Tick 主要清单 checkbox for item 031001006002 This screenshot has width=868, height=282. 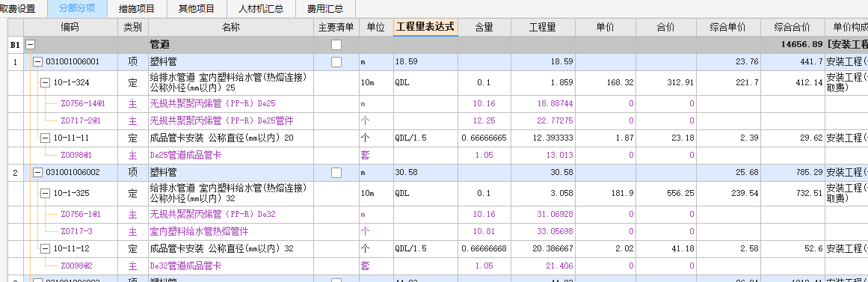pyautogui.click(x=336, y=173)
